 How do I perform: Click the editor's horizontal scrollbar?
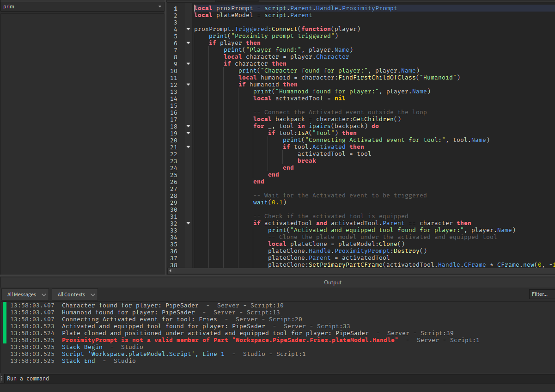point(323,271)
